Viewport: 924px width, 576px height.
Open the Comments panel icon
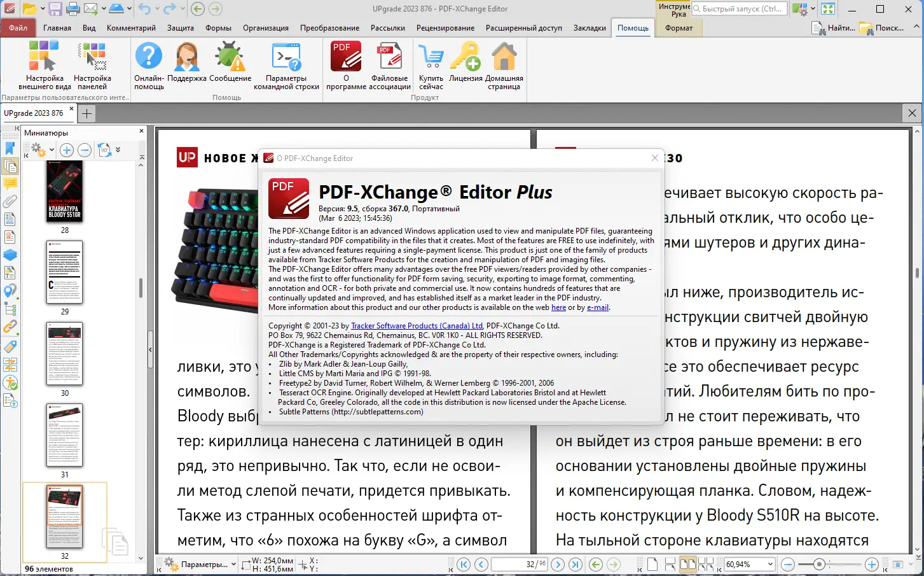(x=10, y=184)
